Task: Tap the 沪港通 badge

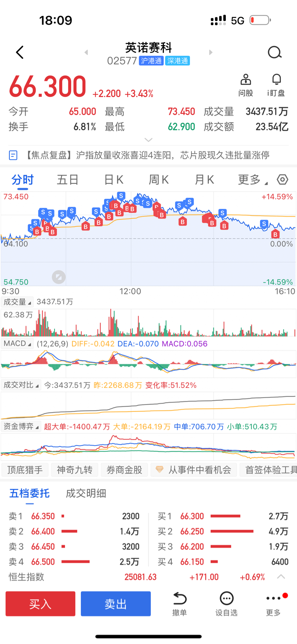Action: [x=151, y=61]
